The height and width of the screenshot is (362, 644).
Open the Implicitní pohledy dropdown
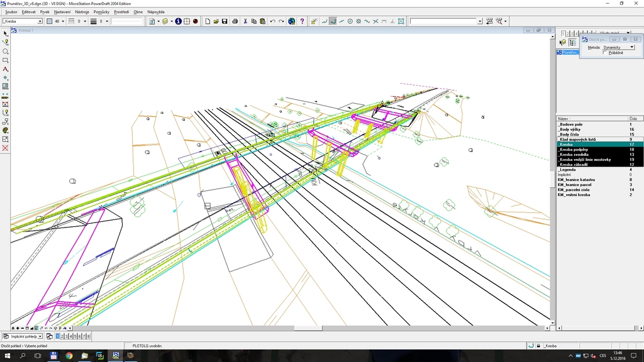[x=41, y=337]
